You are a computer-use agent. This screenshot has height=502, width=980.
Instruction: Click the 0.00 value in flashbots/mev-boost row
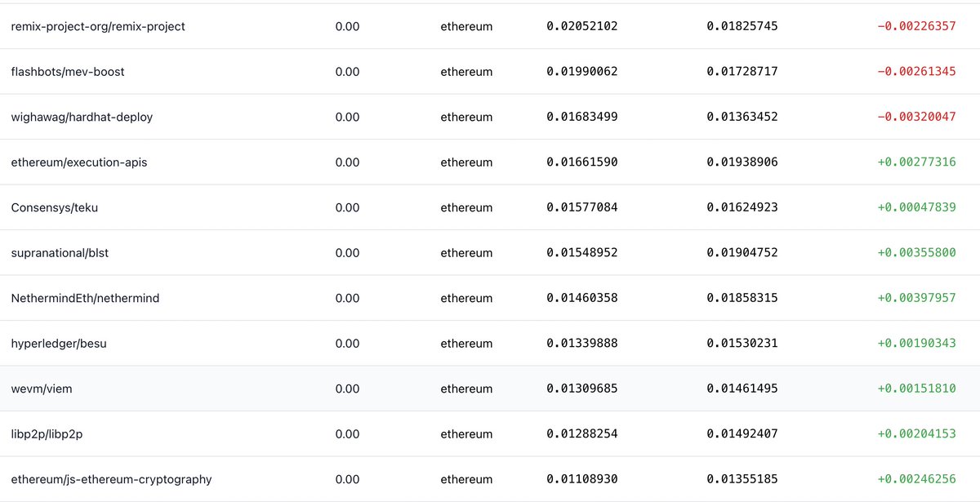point(347,72)
